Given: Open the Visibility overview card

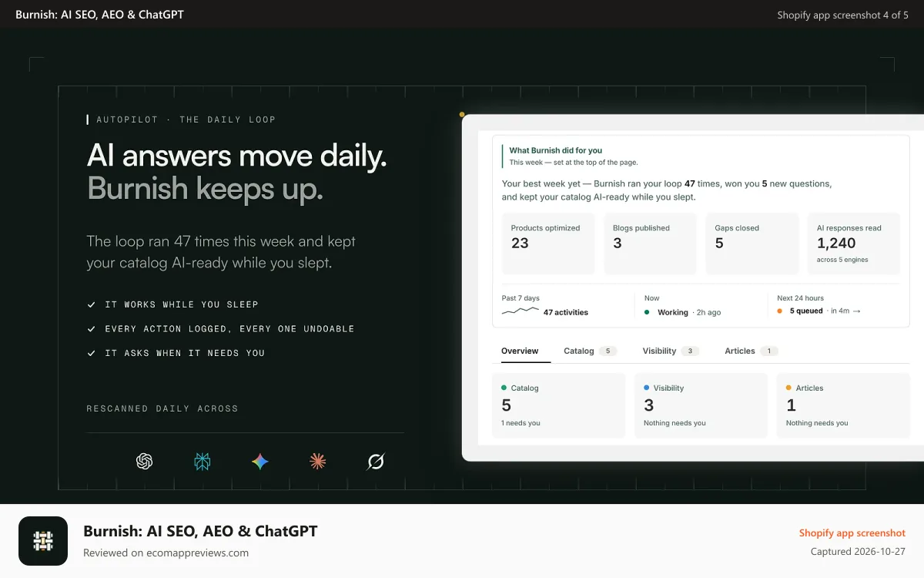Looking at the screenshot, I should (701, 405).
